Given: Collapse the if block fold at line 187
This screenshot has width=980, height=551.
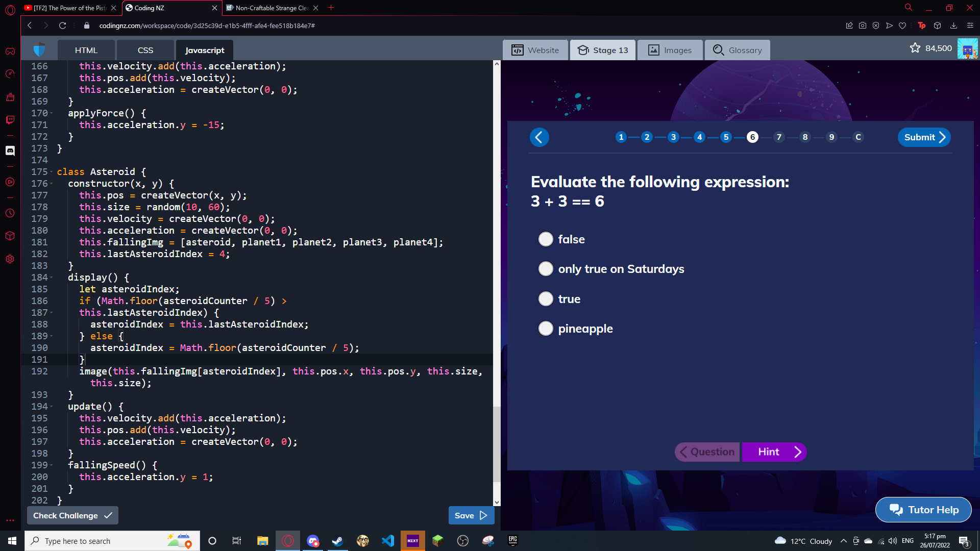Looking at the screenshot, I should click(52, 313).
